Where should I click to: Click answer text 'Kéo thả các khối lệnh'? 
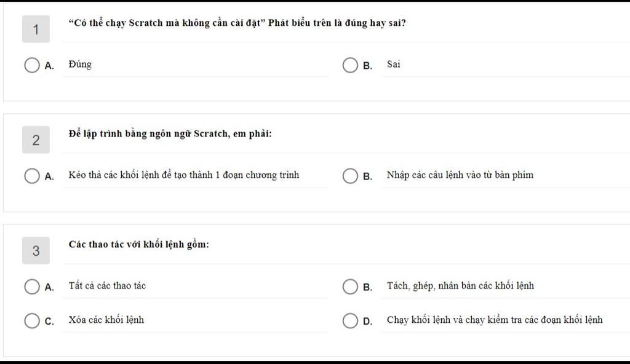pyautogui.click(x=183, y=175)
